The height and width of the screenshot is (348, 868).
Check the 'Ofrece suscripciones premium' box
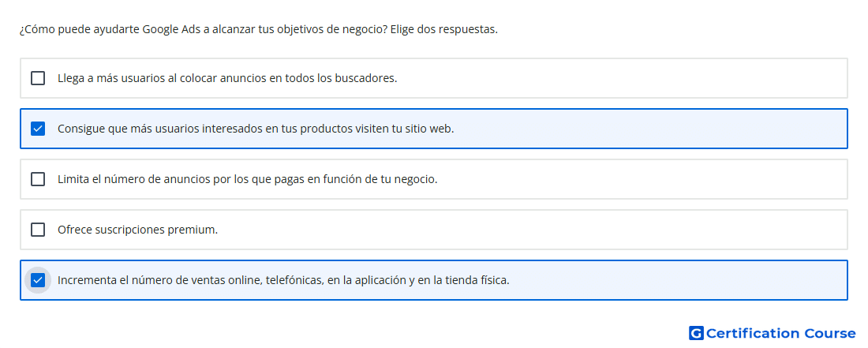coord(38,230)
